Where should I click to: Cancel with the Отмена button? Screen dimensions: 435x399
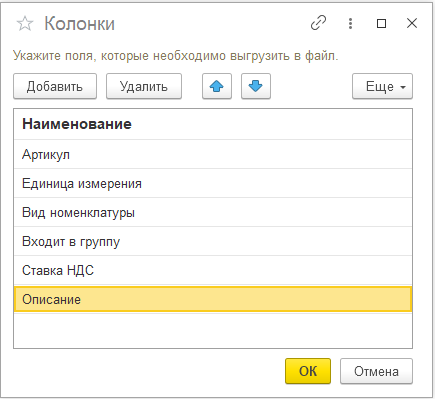[376, 371]
